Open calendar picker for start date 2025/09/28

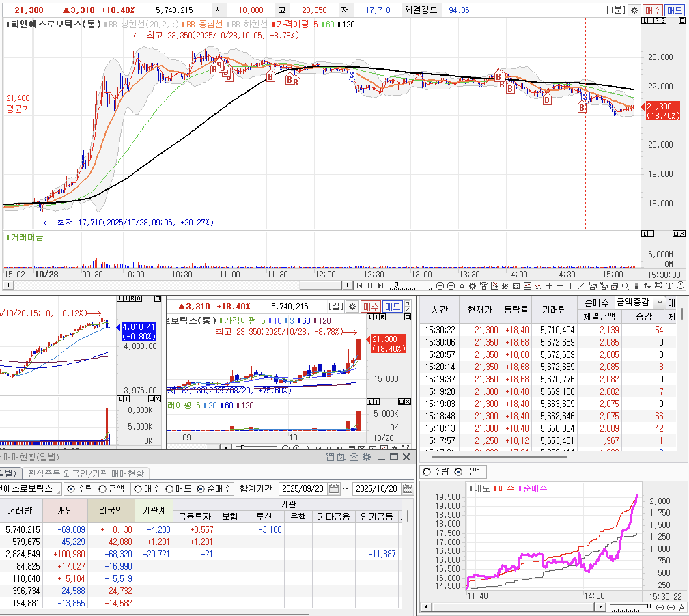pyautogui.click(x=334, y=489)
